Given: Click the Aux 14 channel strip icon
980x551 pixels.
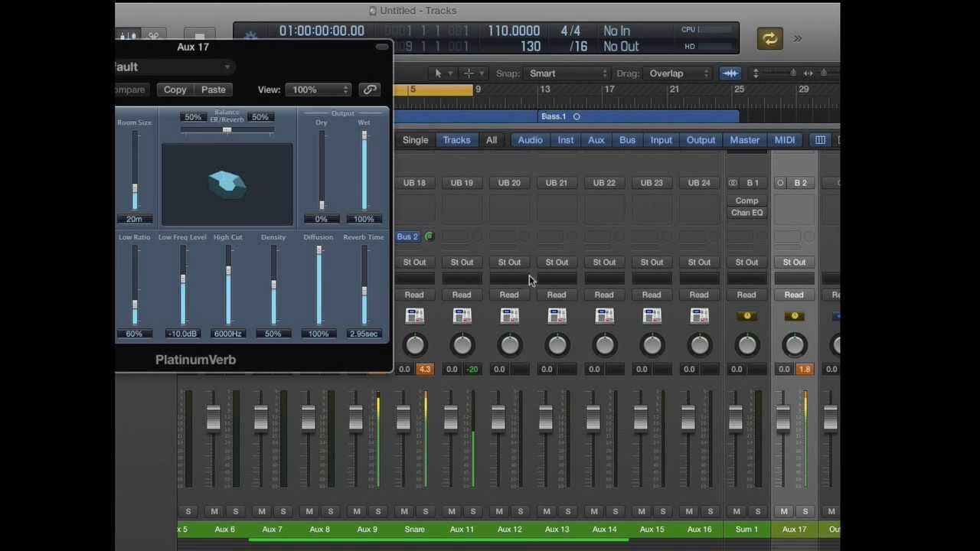Looking at the screenshot, I should 604,316.
